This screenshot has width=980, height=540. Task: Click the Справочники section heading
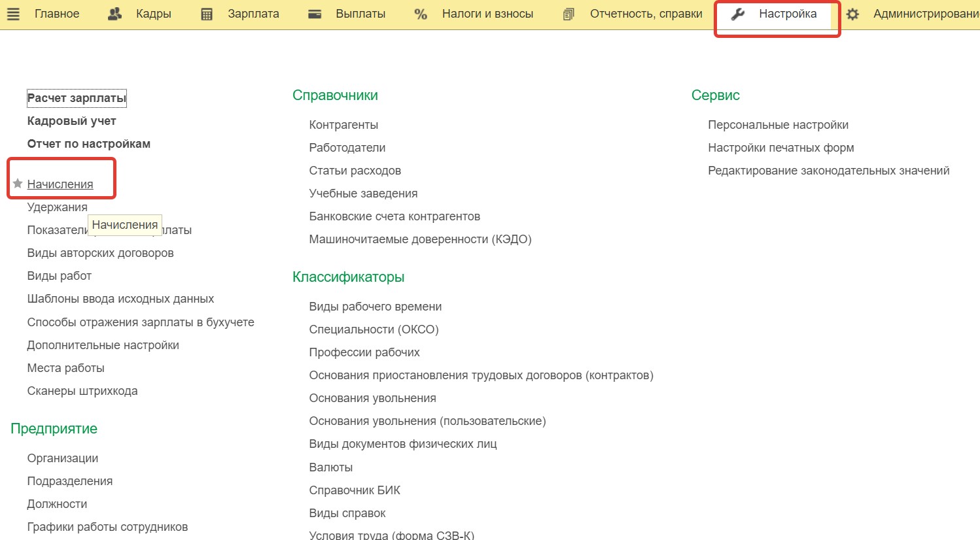335,95
